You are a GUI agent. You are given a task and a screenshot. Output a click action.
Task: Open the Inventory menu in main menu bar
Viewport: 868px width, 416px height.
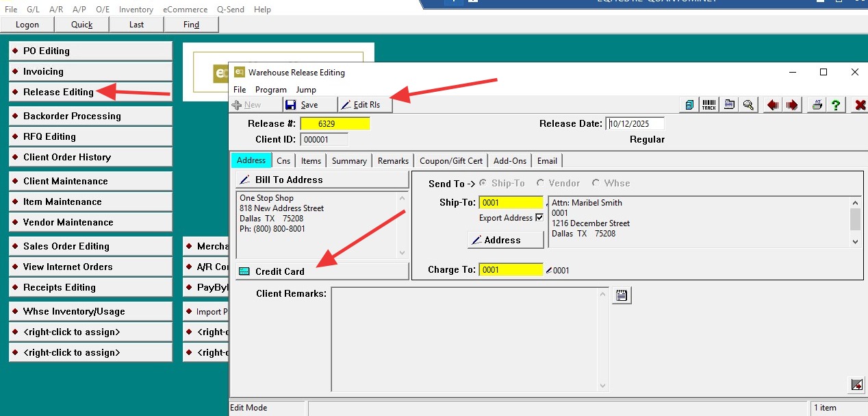click(136, 10)
